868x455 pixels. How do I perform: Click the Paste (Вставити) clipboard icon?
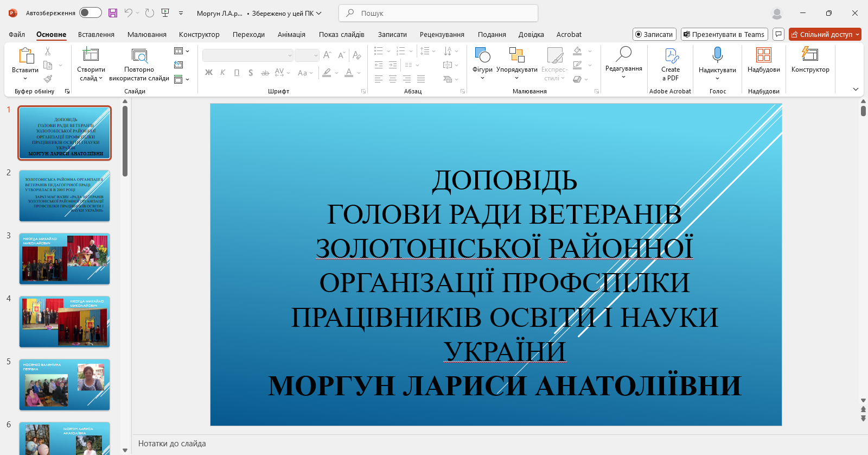[25, 55]
